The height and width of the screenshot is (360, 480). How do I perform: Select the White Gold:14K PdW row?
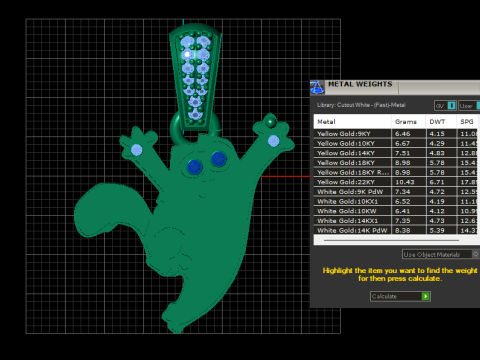pos(396,230)
